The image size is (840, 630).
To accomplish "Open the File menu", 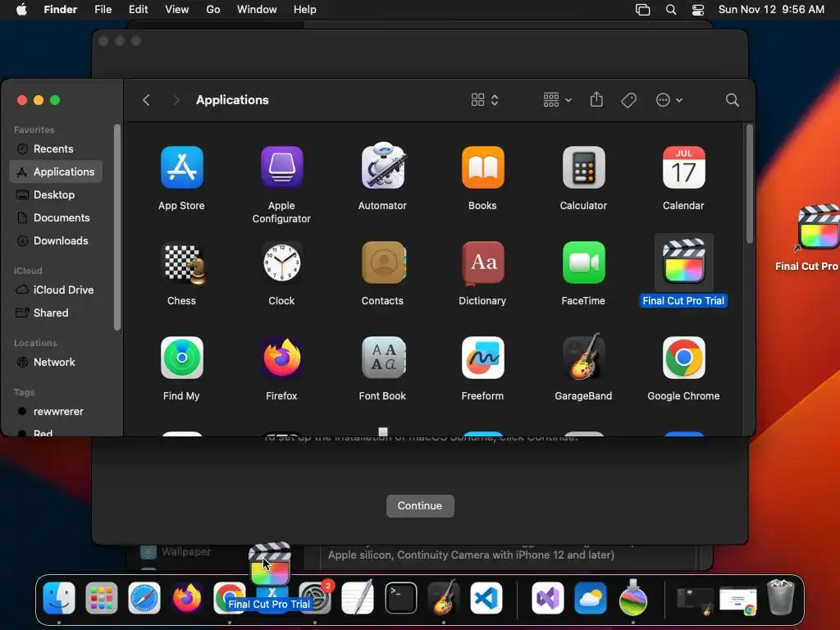I will click(103, 10).
